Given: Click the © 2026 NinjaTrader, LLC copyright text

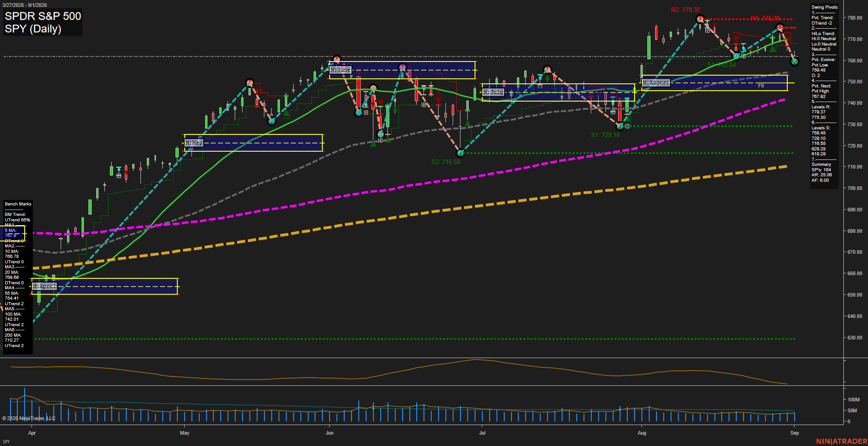Looking at the screenshot, I should (x=29, y=419).
